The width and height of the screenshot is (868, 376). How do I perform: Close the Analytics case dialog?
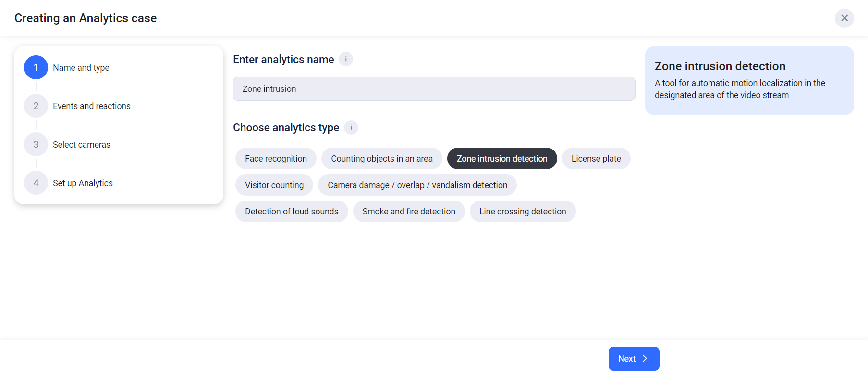(844, 18)
